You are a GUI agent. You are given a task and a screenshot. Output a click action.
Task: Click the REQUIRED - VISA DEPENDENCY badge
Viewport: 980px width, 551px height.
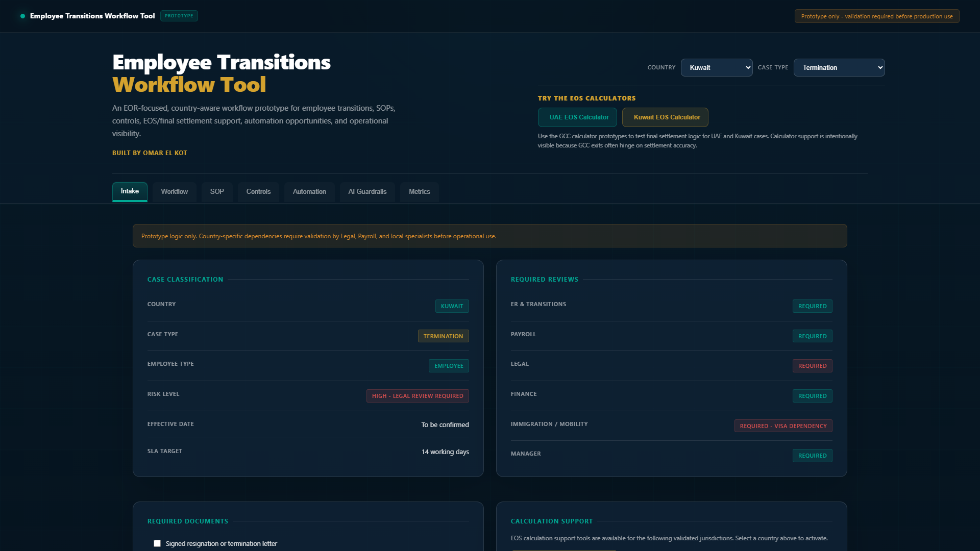[783, 426]
